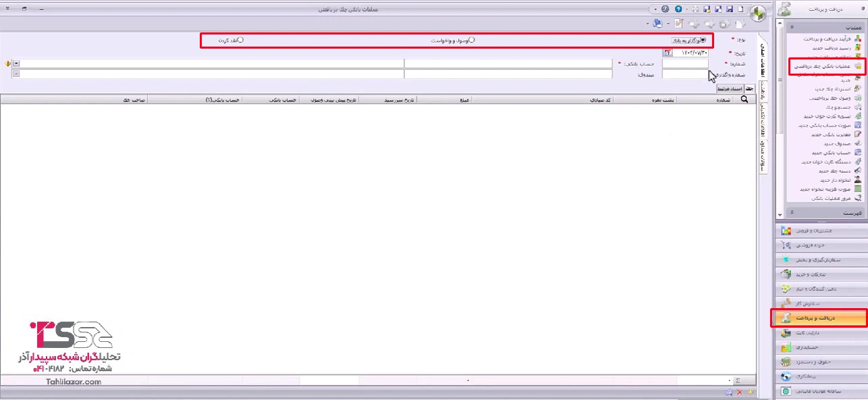Screen dimensions: 868x400
Task: Switch to the 'اسناد مرتبط' tab
Action: [730, 89]
